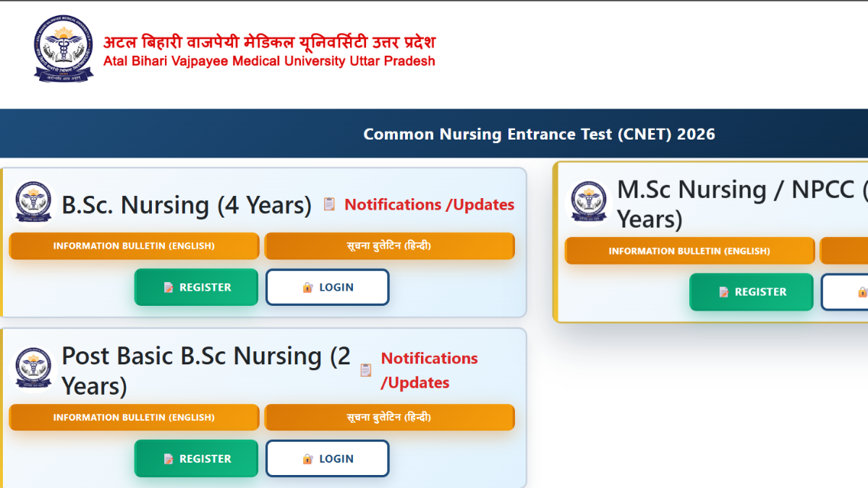Click the lock icon in B.Sc. Nursing Login

307,288
